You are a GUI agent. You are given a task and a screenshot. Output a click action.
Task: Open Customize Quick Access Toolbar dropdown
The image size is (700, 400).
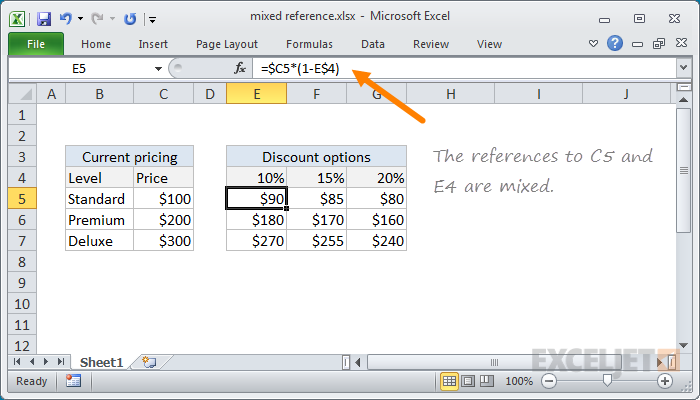coord(153,20)
